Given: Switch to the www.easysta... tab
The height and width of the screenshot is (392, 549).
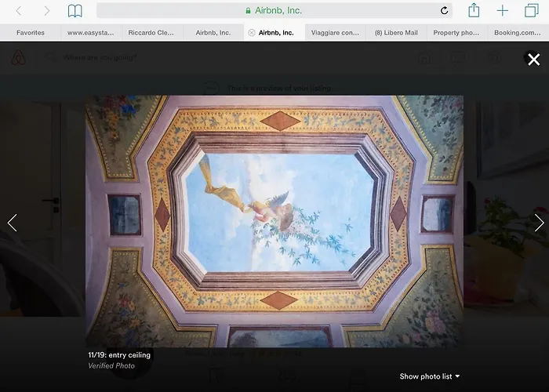Looking at the screenshot, I should (91, 33).
